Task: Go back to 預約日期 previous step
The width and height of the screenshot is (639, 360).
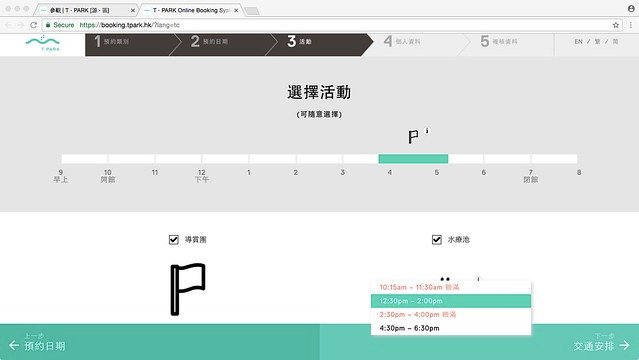Action: (x=37, y=342)
